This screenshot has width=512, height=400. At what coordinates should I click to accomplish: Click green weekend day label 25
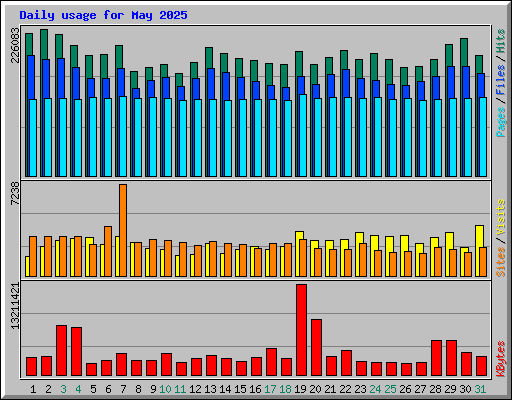pos(390,389)
